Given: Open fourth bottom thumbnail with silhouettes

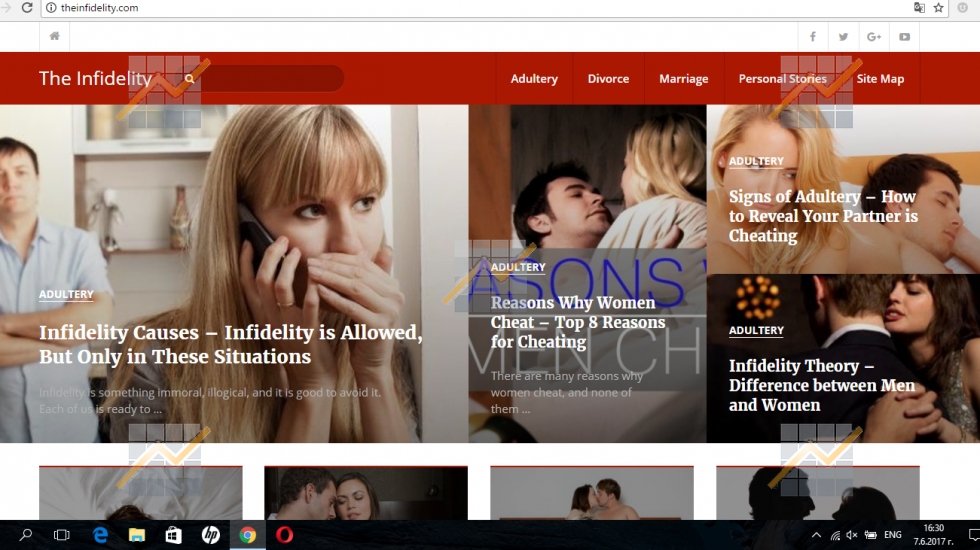Looking at the screenshot, I should pyautogui.click(x=818, y=493).
